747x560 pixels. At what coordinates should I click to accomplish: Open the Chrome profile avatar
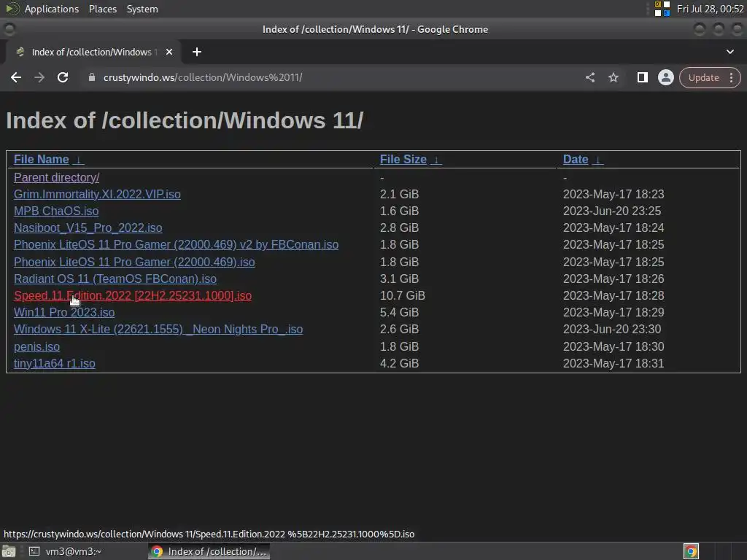pos(665,77)
